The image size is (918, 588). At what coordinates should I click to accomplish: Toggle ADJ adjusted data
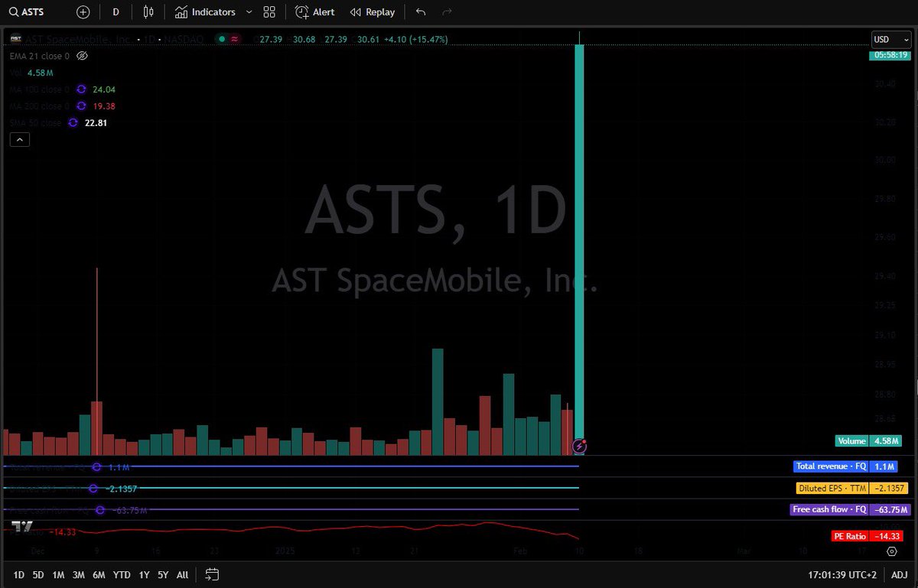pyautogui.click(x=899, y=574)
